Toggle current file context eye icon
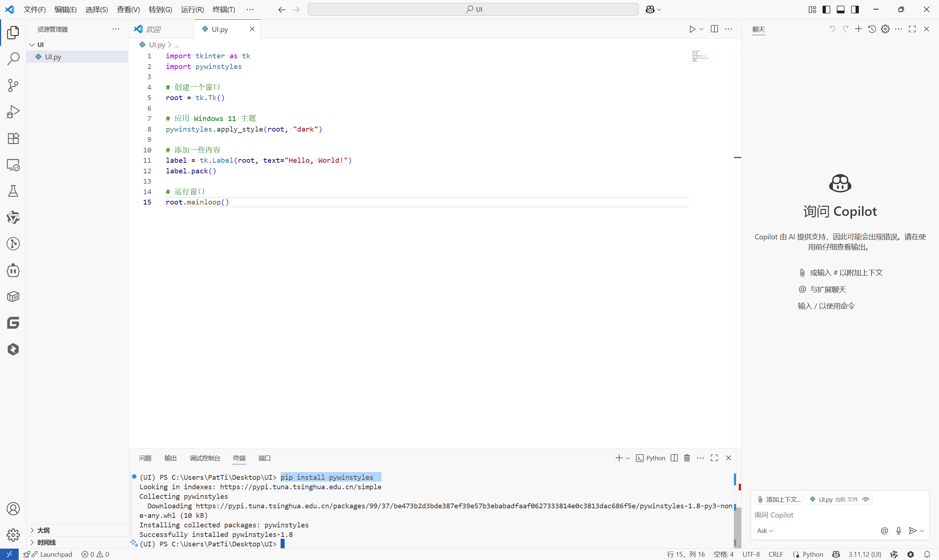 pyautogui.click(x=866, y=500)
